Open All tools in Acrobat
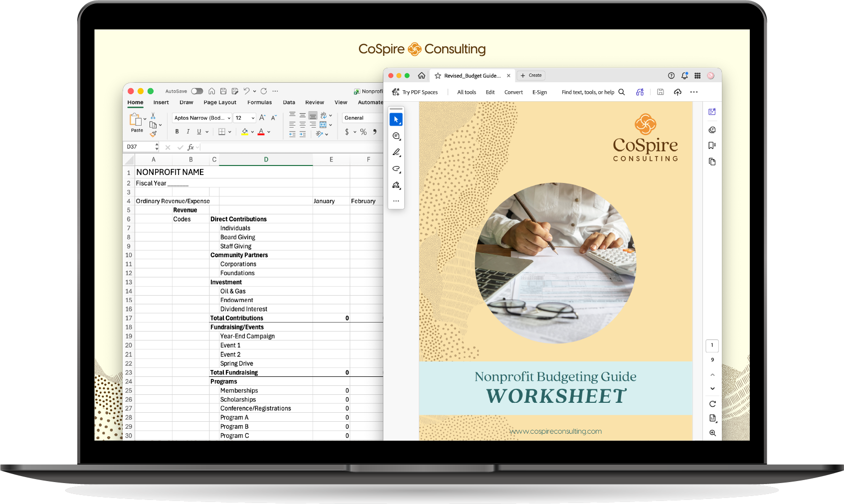Image resolution: width=844 pixels, height=504 pixels. (467, 92)
